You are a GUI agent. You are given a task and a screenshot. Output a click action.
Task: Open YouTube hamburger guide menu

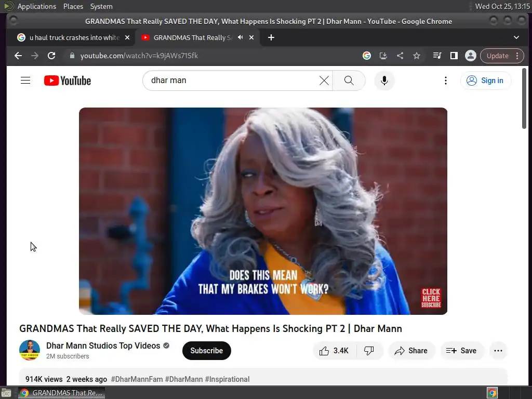click(25, 81)
